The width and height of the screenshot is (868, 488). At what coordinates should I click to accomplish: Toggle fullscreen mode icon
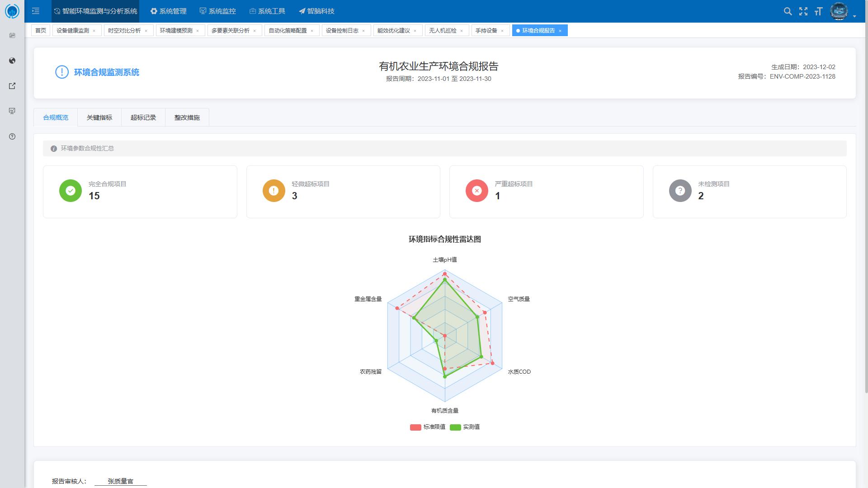(803, 11)
